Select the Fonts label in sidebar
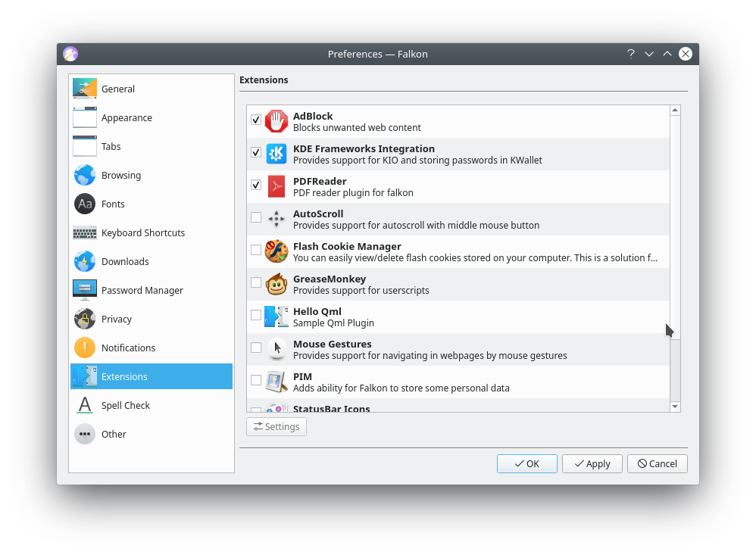756x555 pixels. [x=113, y=204]
